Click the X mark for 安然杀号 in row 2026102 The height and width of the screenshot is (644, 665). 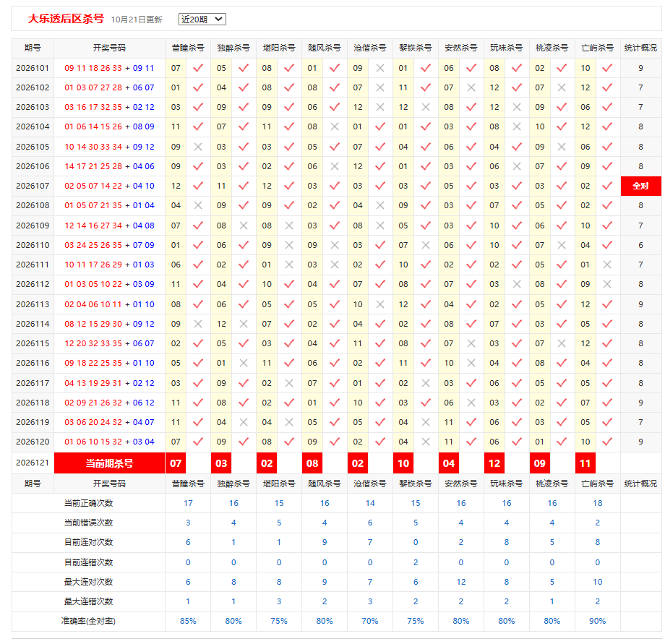point(471,87)
